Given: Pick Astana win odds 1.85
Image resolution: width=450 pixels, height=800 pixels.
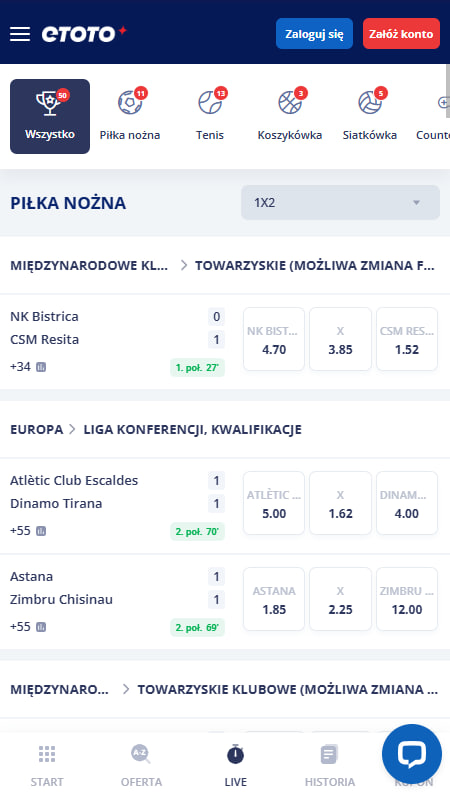Looking at the screenshot, I should coord(274,599).
